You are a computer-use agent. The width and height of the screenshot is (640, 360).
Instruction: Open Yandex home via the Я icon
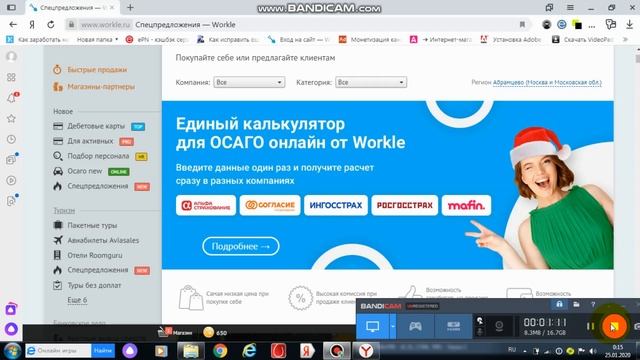32,24
